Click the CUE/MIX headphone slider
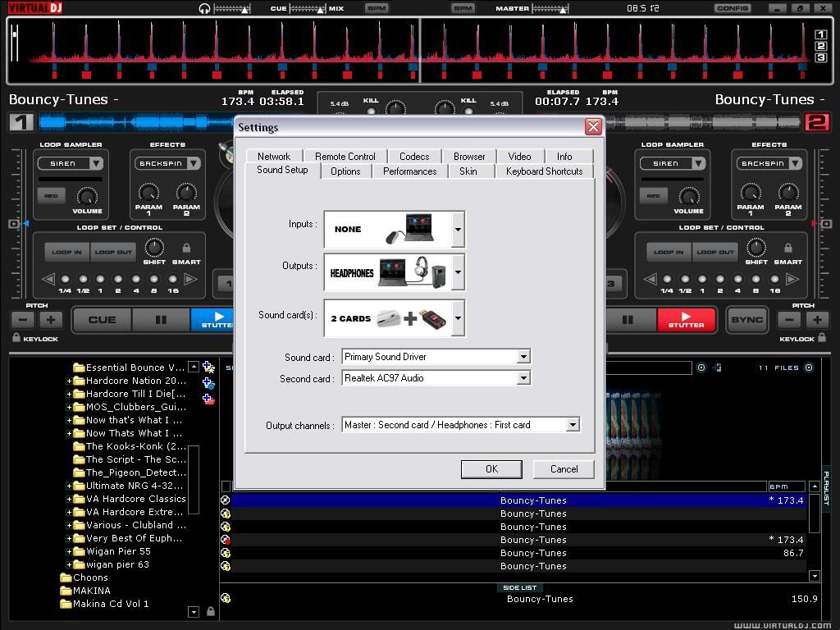 click(307, 8)
